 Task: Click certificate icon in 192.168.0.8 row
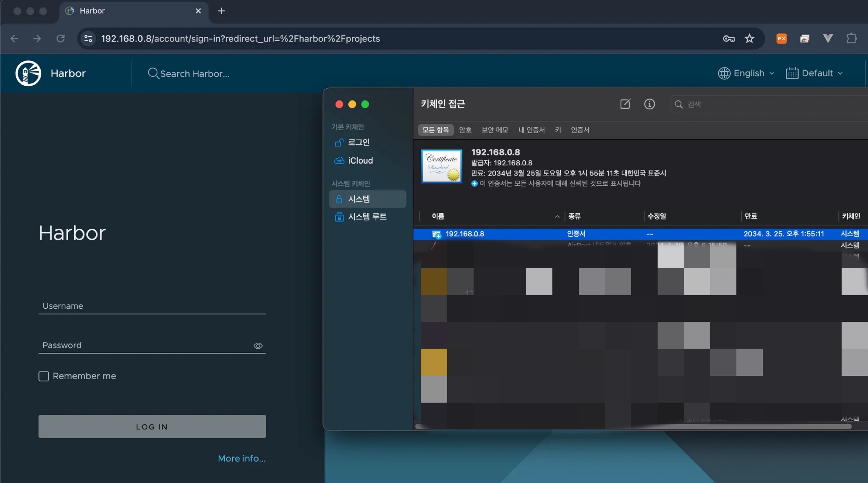[x=437, y=234]
